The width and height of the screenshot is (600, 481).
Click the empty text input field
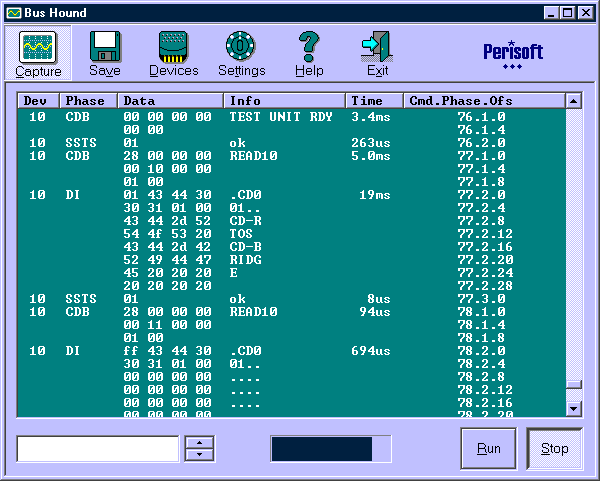pos(98,448)
